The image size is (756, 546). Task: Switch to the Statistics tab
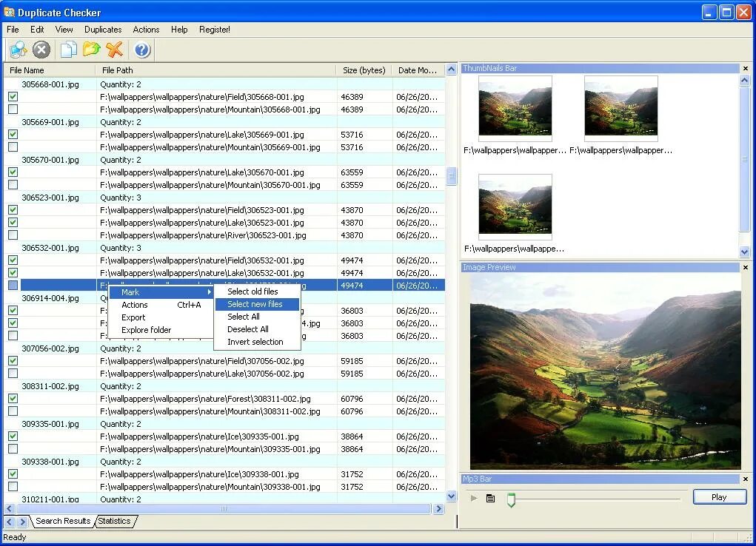point(115,521)
